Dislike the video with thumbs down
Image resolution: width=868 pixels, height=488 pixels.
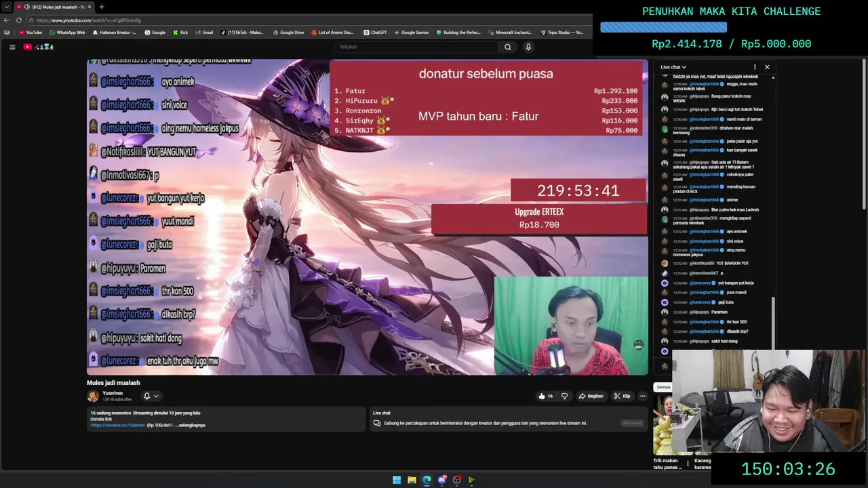(564, 396)
